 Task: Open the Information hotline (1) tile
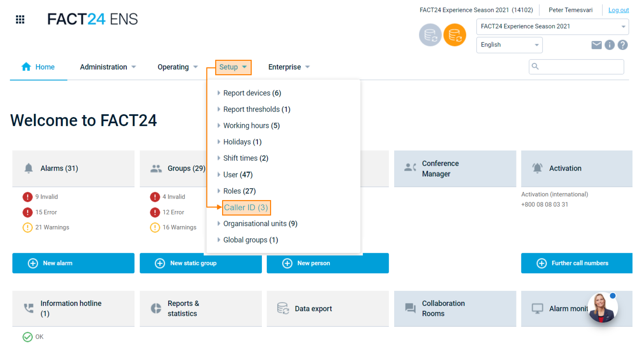coord(73,309)
